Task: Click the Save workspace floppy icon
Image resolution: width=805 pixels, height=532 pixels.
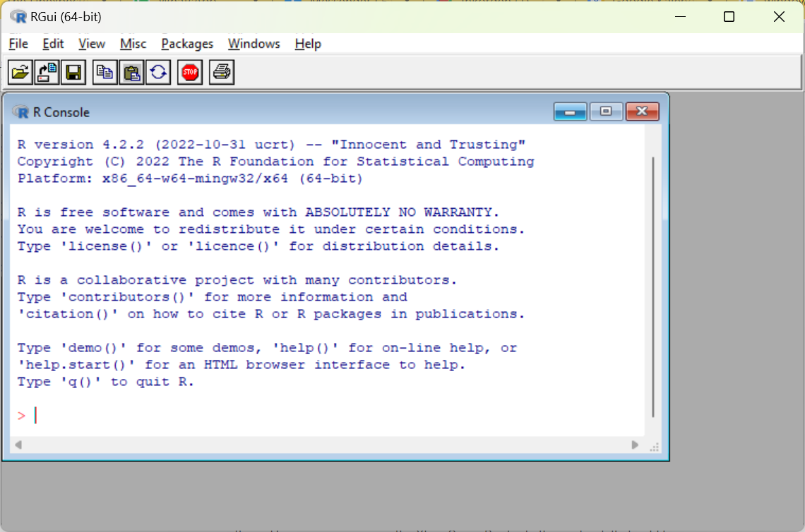Action: (73, 73)
